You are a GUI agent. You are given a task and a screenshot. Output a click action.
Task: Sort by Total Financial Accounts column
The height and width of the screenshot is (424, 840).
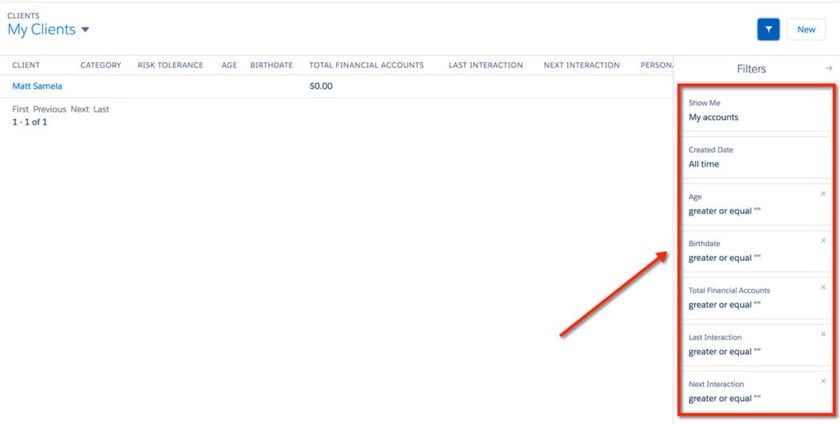point(366,65)
